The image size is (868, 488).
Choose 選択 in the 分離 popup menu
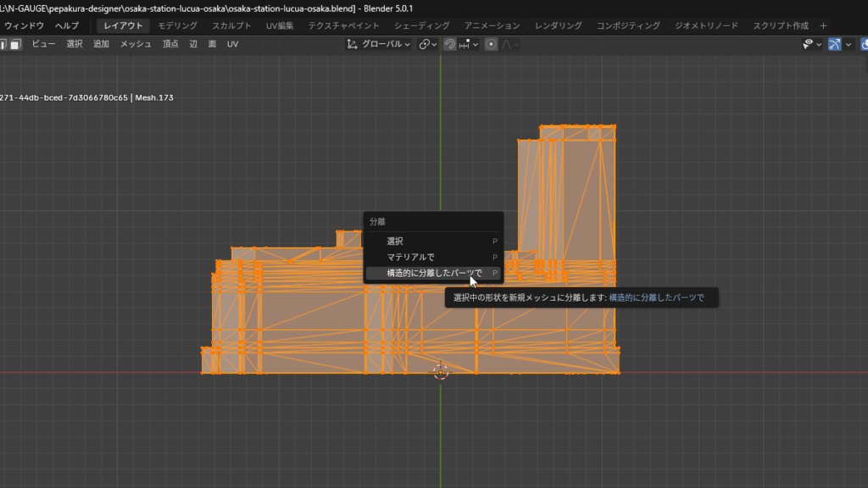coord(395,241)
